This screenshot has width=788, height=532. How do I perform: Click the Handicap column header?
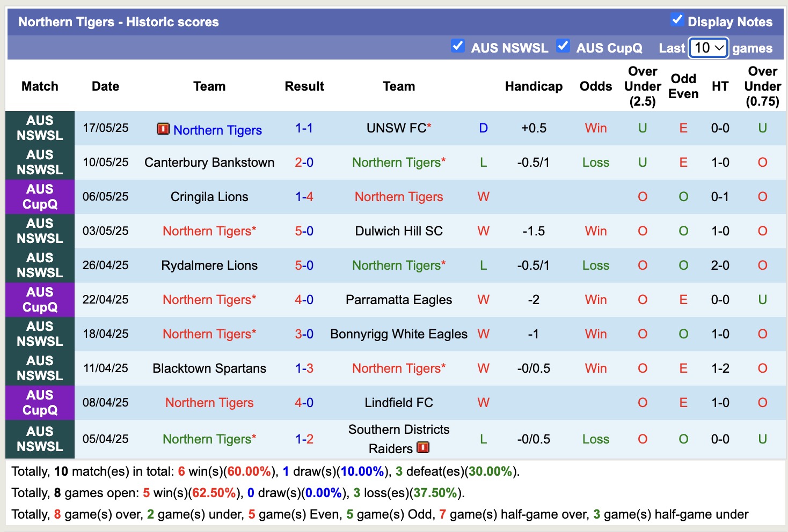coord(534,86)
